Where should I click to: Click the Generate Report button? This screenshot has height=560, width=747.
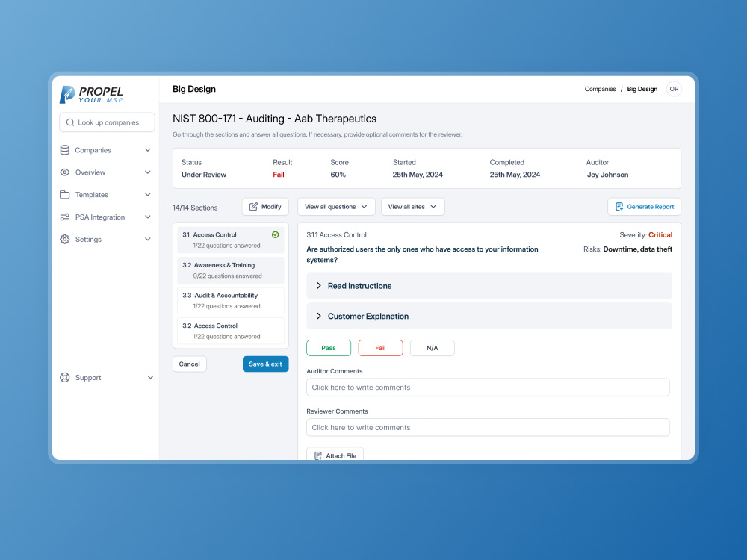[644, 207]
